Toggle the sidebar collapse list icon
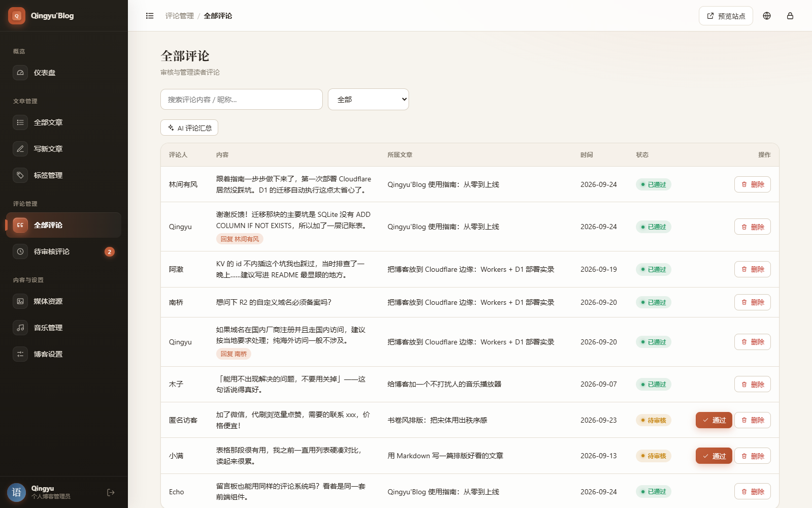This screenshot has width=812, height=508. point(150,16)
